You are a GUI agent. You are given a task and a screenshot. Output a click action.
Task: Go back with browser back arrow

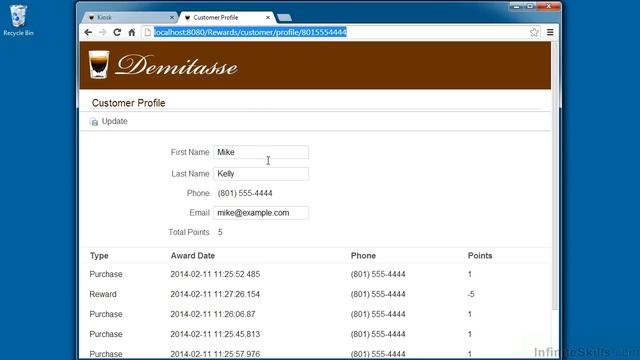[x=88, y=32]
